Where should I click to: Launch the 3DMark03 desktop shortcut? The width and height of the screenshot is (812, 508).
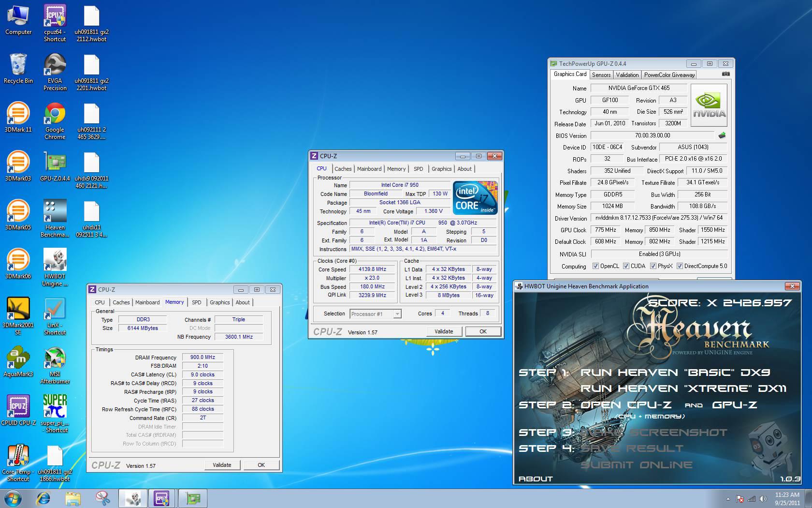click(x=18, y=166)
